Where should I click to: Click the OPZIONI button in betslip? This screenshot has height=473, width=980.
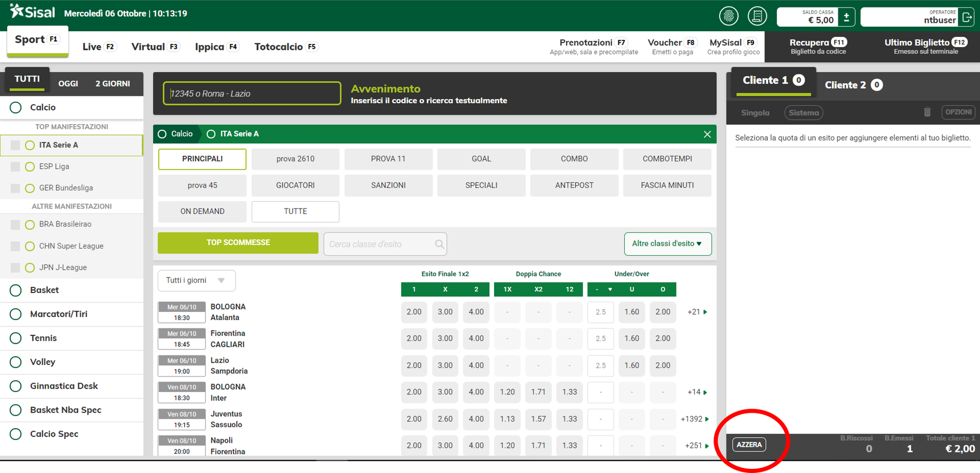(958, 112)
